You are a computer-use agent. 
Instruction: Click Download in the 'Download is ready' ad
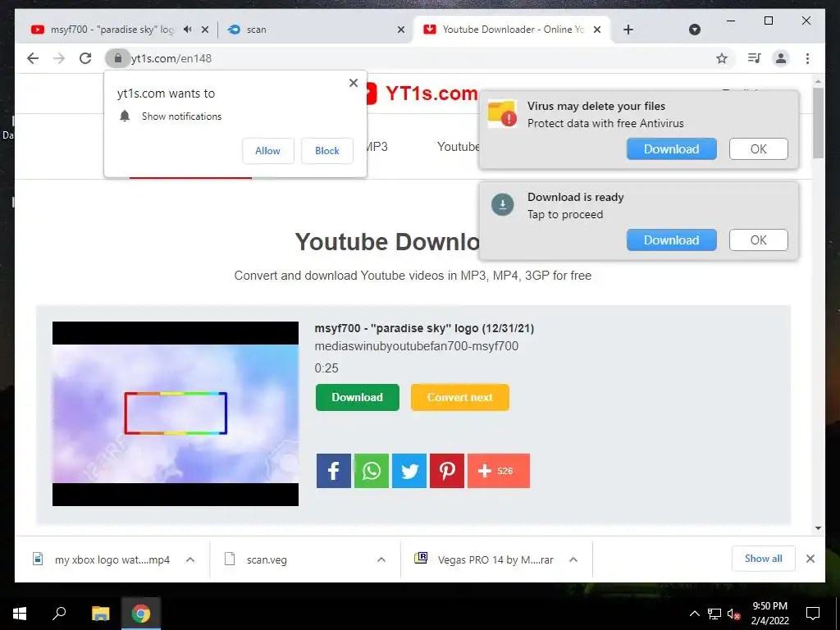click(671, 240)
